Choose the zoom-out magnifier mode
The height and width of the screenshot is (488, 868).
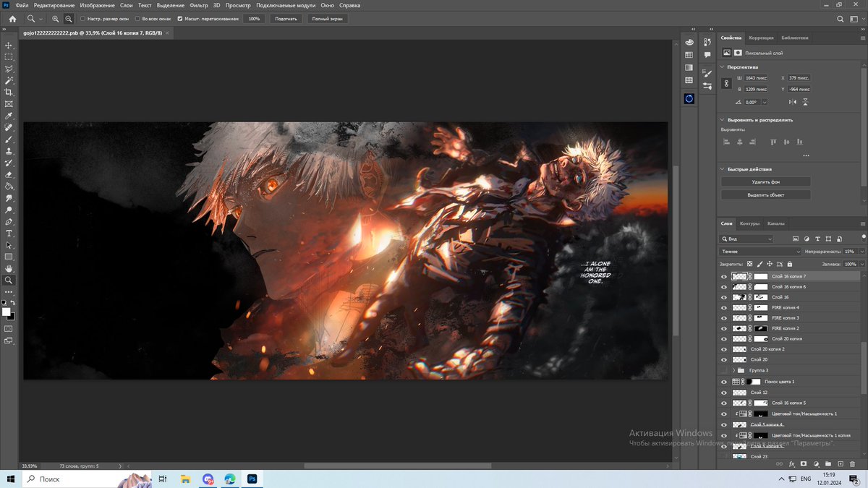click(68, 19)
